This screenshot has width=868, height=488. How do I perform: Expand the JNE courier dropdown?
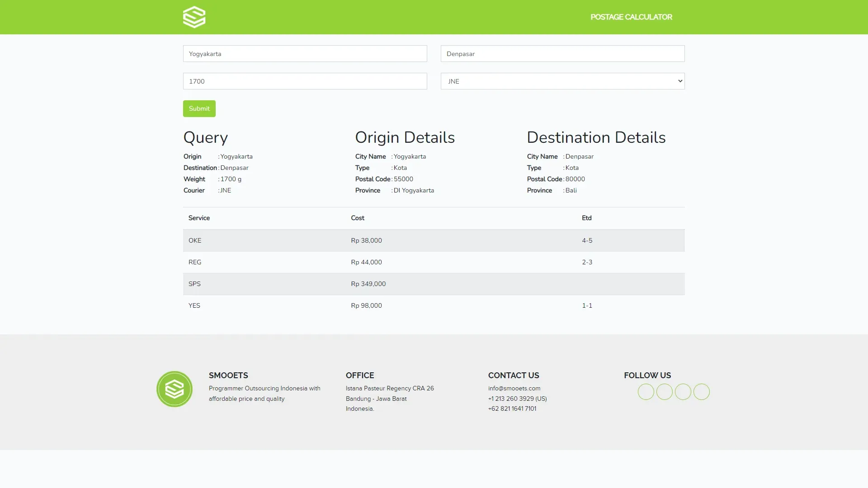562,81
